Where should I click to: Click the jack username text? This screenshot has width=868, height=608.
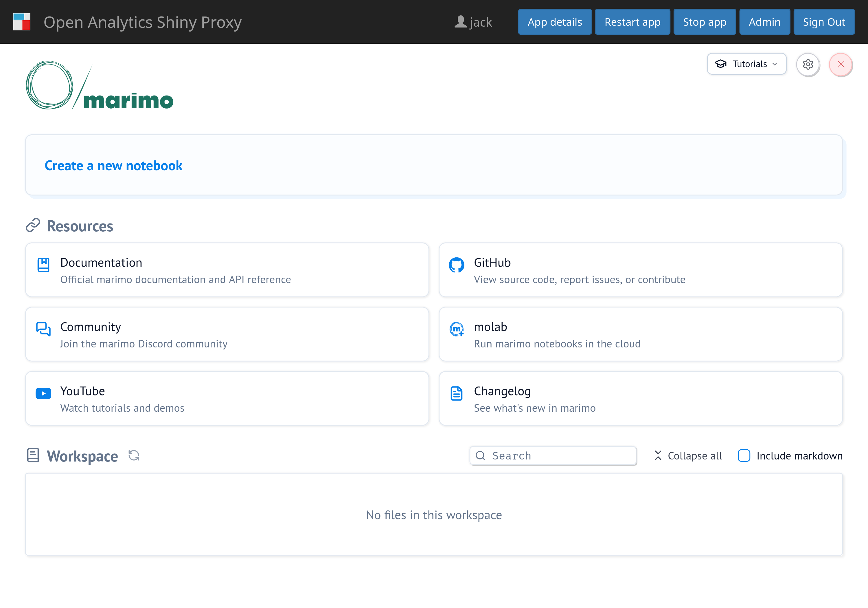tap(481, 22)
